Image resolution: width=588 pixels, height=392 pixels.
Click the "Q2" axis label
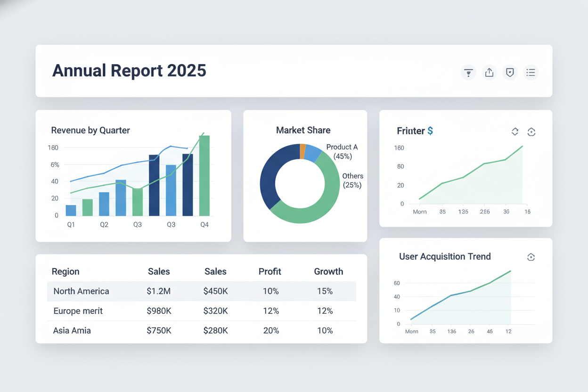[104, 225]
